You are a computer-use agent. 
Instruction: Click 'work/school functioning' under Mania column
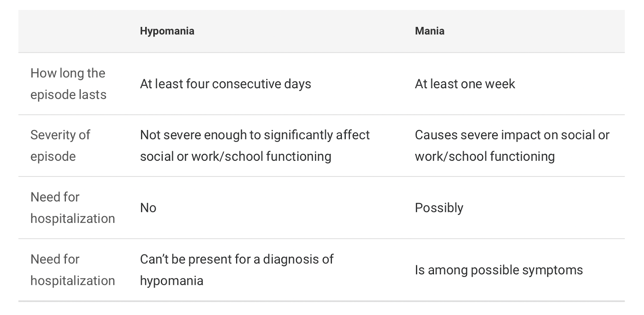point(485,156)
